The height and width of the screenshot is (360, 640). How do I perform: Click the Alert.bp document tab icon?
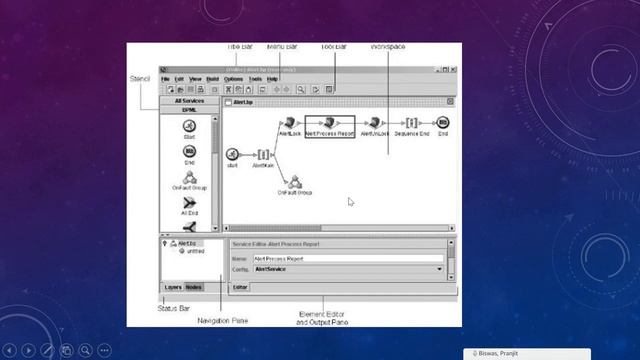pyautogui.click(x=228, y=102)
